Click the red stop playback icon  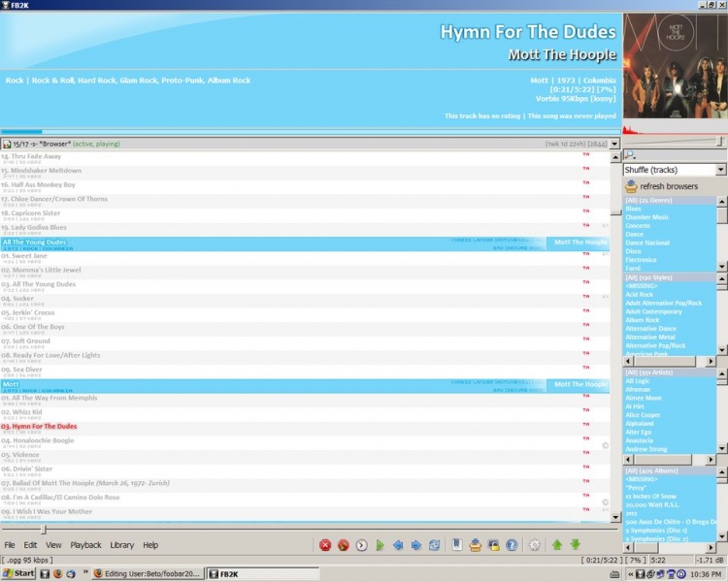click(x=326, y=545)
